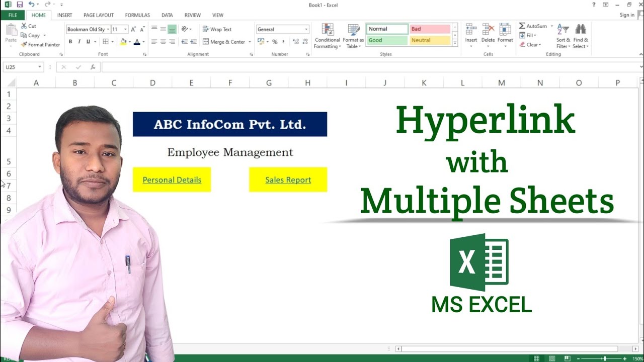
Task: Apply the Normal cell style
Action: [x=387, y=29]
